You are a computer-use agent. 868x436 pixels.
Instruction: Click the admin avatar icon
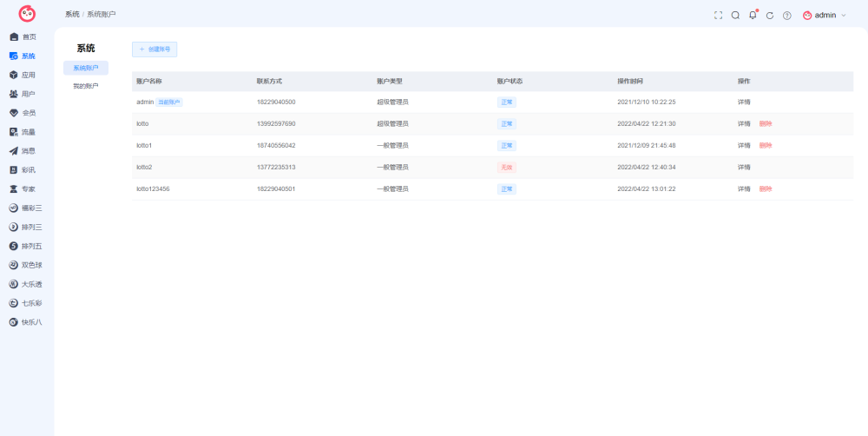[807, 16]
